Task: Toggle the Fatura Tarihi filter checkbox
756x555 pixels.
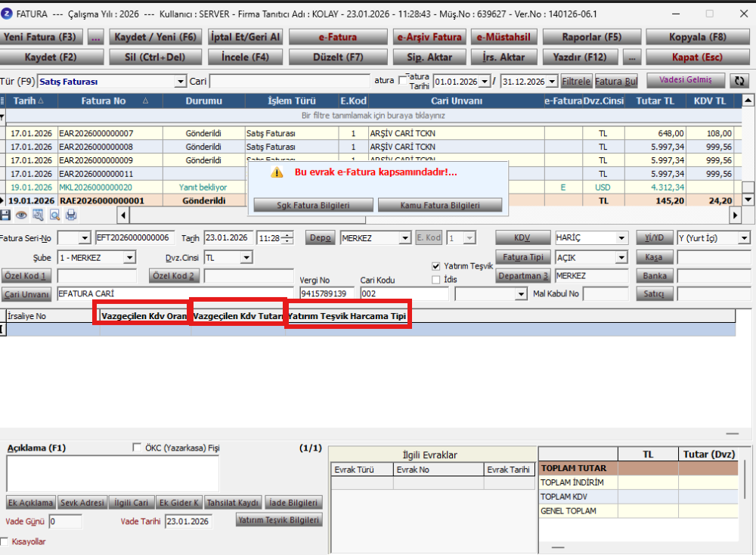Action: pos(403,80)
